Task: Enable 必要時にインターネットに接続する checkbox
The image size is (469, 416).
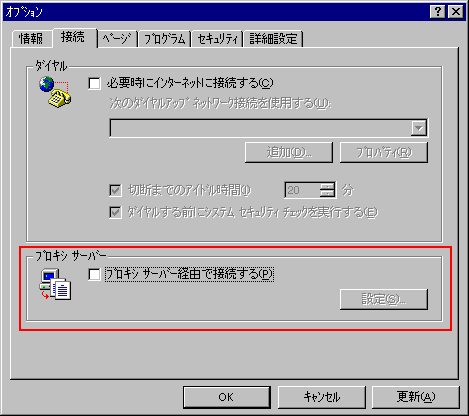Action: [x=94, y=83]
